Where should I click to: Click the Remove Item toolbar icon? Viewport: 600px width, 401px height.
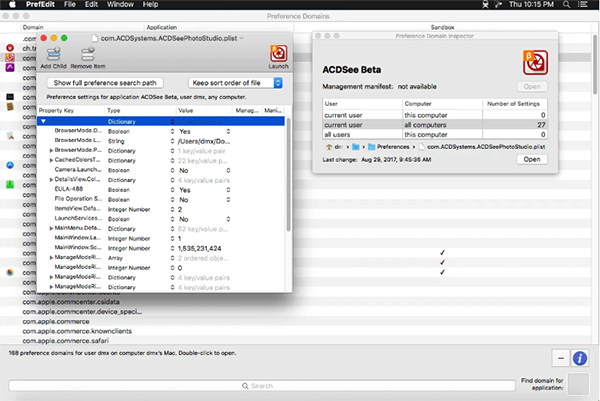coord(88,54)
